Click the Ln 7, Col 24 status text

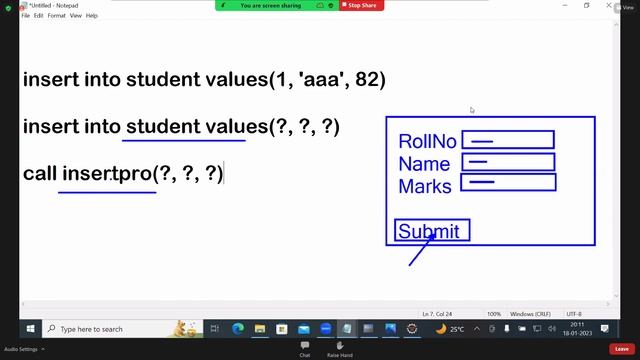pos(437,314)
